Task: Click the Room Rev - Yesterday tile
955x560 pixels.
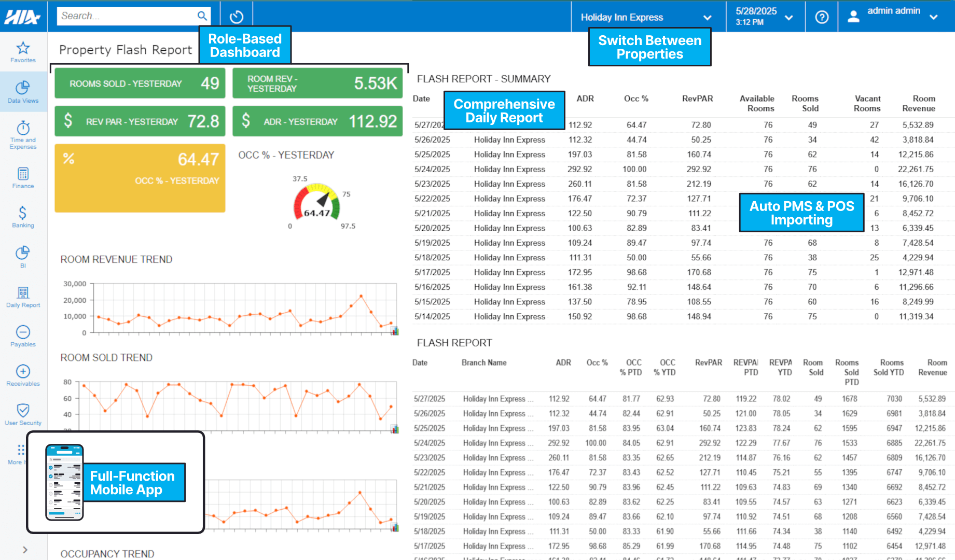Action: point(317,83)
